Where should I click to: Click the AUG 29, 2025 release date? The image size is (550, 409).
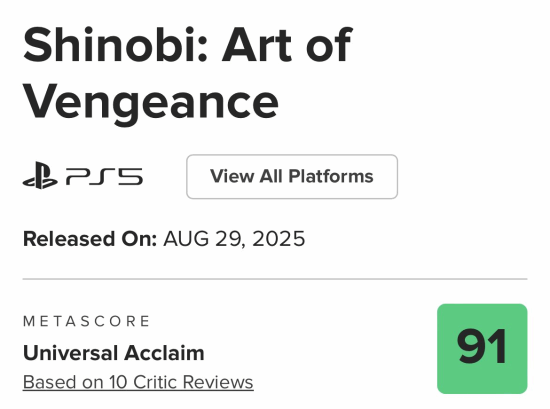234,239
